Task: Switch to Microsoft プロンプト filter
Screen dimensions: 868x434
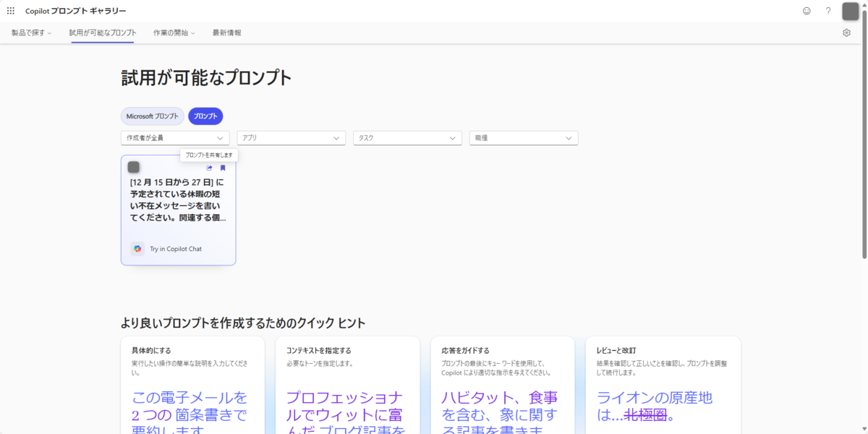Action: pos(152,116)
